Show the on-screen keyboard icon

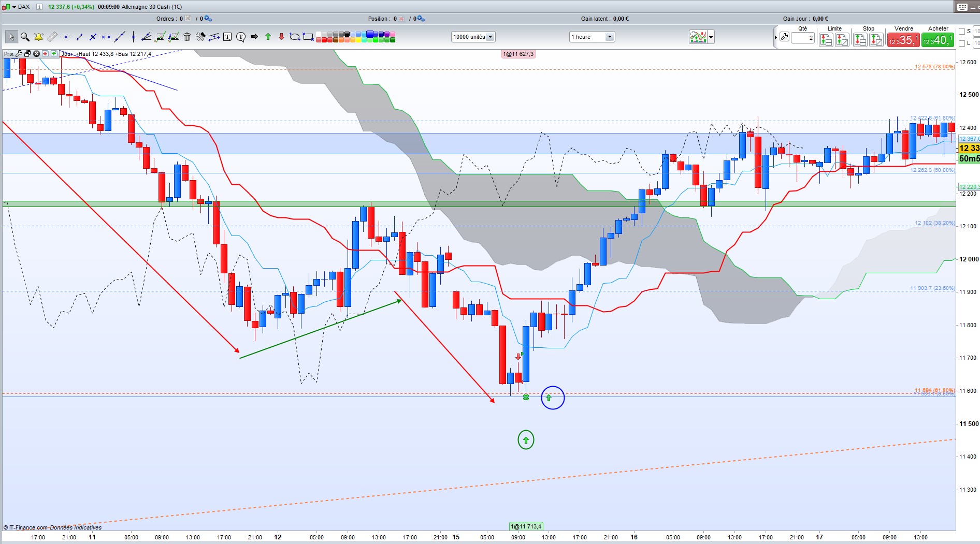[x=962, y=7]
